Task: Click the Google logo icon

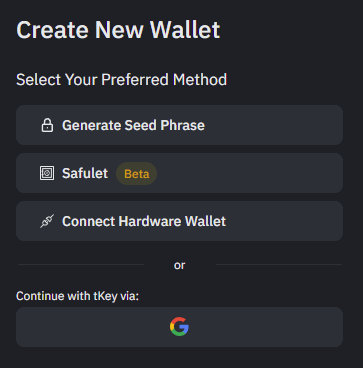Action: [x=179, y=327]
